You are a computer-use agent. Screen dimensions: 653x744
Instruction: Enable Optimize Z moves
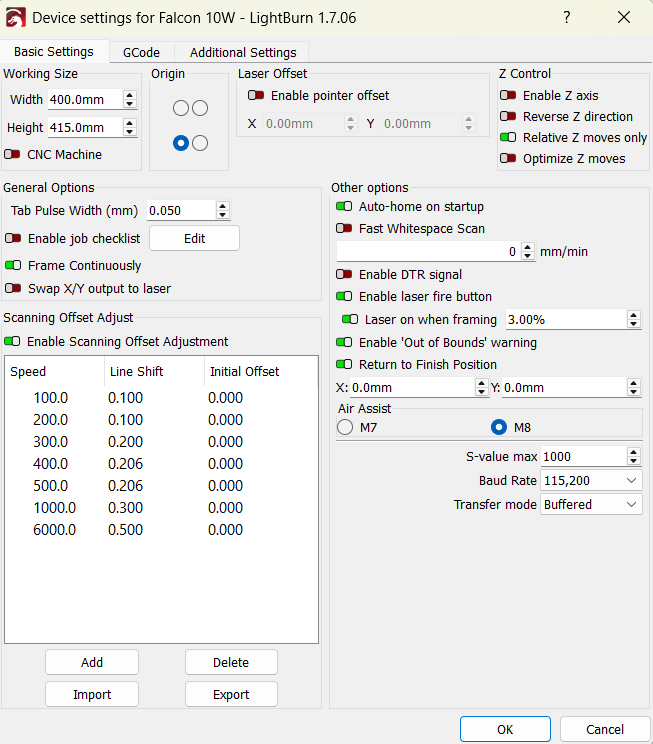pyautogui.click(x=508, y=158)
